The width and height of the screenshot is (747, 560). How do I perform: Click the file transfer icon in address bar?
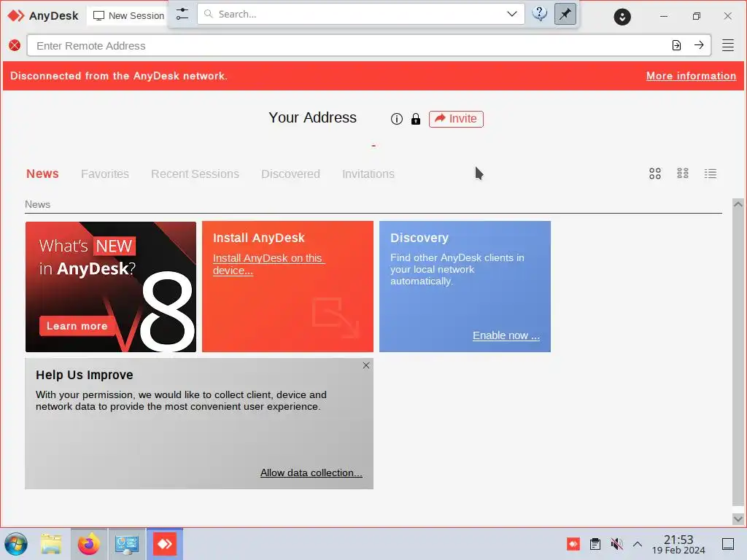click(676, 45)
